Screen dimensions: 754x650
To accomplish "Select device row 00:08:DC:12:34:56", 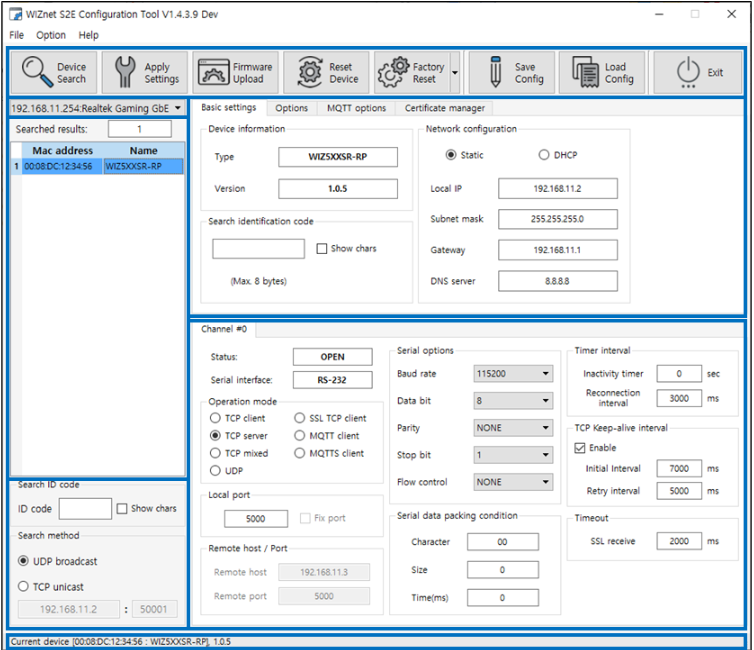I will click(x=98, y=166).
